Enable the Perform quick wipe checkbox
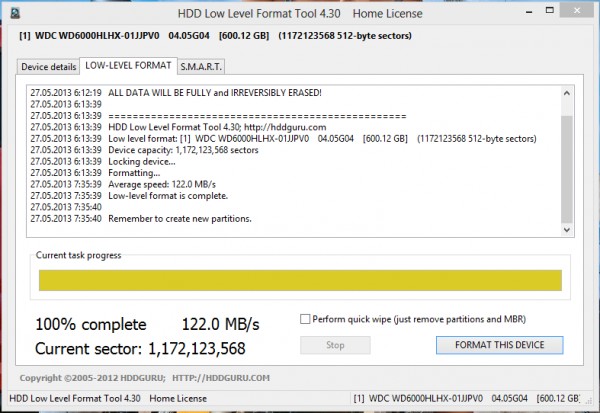Viewport: 600px width, 413px height. pyautogui.click(x=306, y=319)
